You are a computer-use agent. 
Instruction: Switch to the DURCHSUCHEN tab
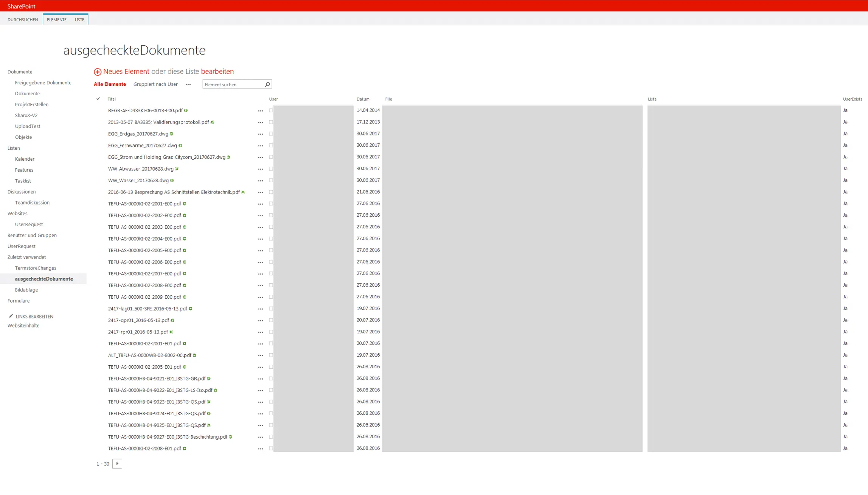pyautogui.click(x=23, y=19)
